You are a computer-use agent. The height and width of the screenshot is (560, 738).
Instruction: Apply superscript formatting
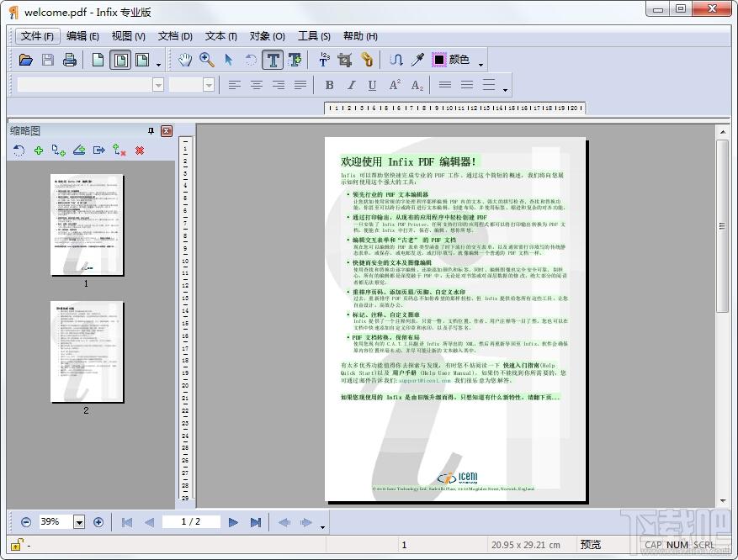[395, 85]
